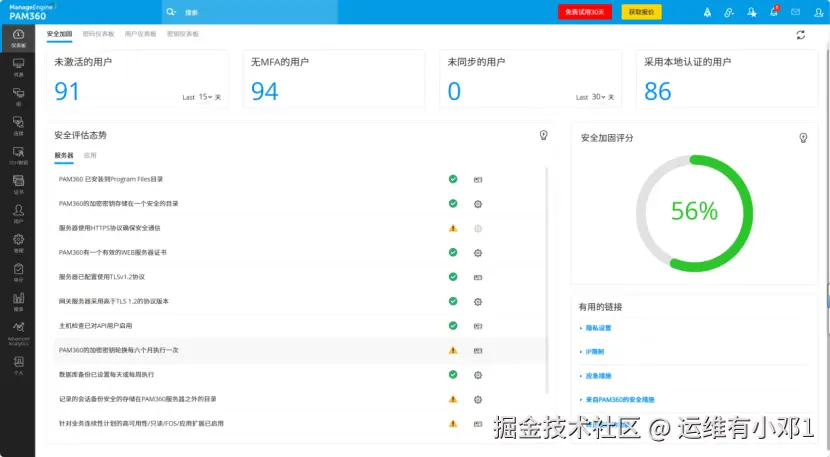The height and width of the screenshot is (457, 830).
Task: Click the red 免费试用30天 button
Action: [584, 12]
